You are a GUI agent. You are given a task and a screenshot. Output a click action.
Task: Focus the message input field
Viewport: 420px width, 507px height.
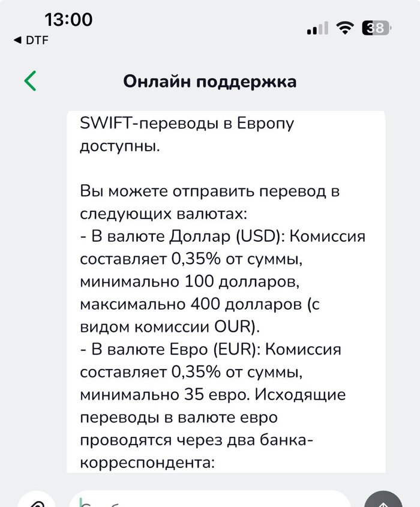tap(210, 500)
